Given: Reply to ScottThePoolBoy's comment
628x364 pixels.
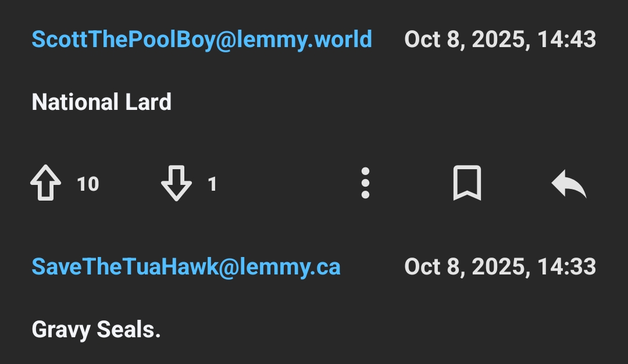Looking at the screenshot, I should 569,185.
